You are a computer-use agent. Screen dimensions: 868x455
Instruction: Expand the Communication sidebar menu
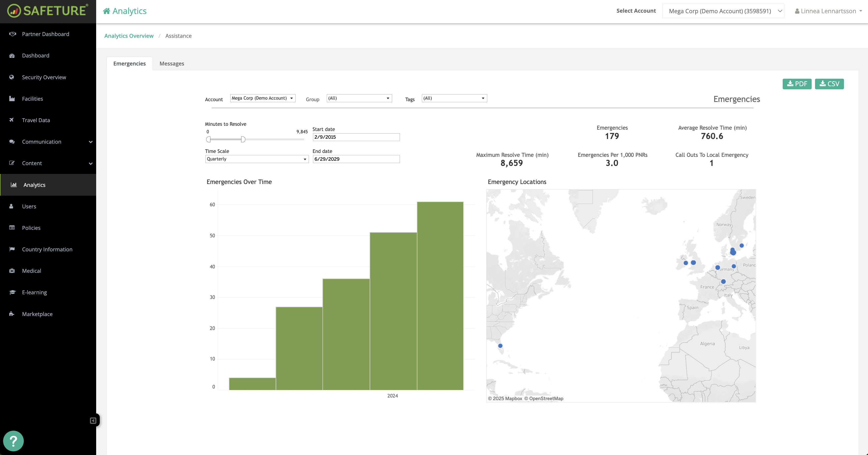[41, 142]
